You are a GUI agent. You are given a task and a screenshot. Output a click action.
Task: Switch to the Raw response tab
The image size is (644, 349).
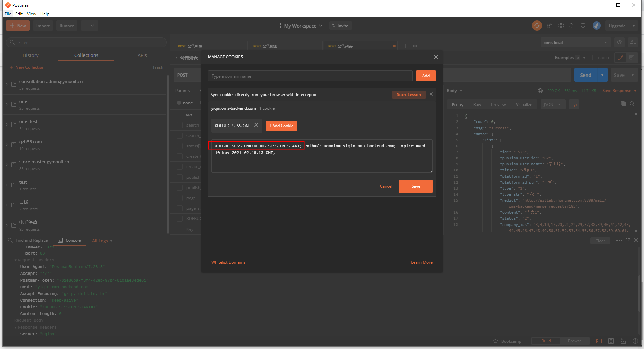477,105
